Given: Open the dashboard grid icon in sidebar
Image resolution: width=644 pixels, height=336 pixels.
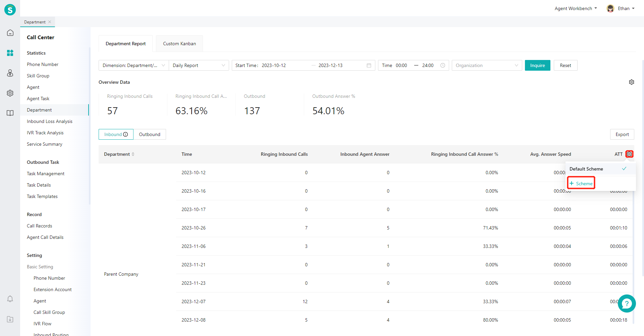Looking at the screenshot, I should pyautogui.click(x=10, y=53).
